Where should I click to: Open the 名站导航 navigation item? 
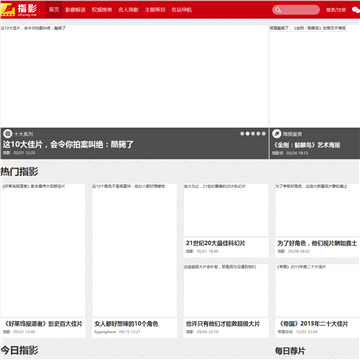(182, 10)
